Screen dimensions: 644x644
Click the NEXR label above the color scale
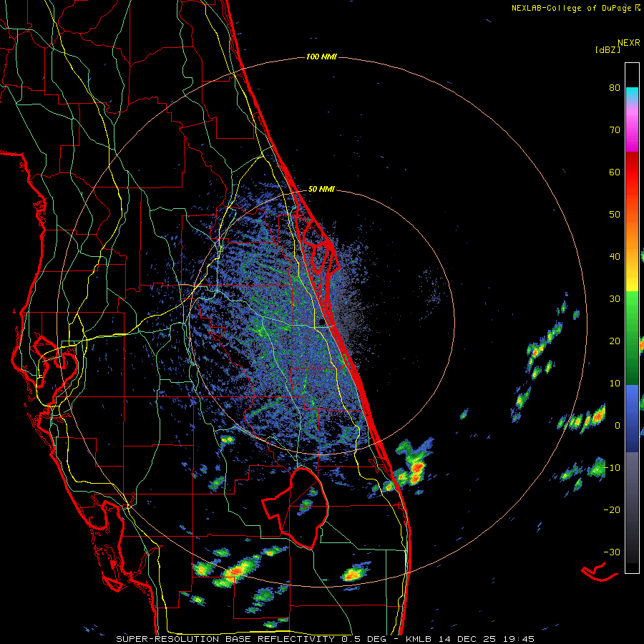pos(629,43)
